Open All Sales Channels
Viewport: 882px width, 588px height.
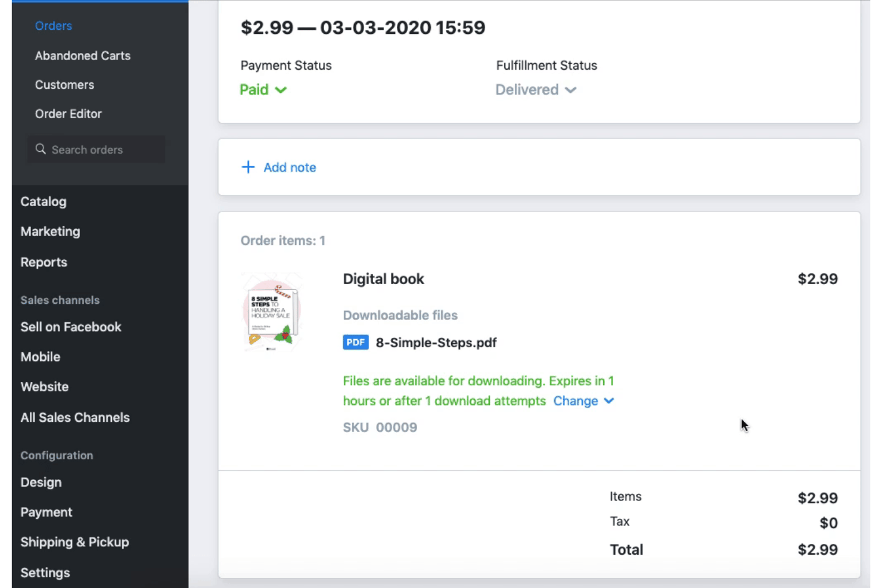(x=75, y=418)
